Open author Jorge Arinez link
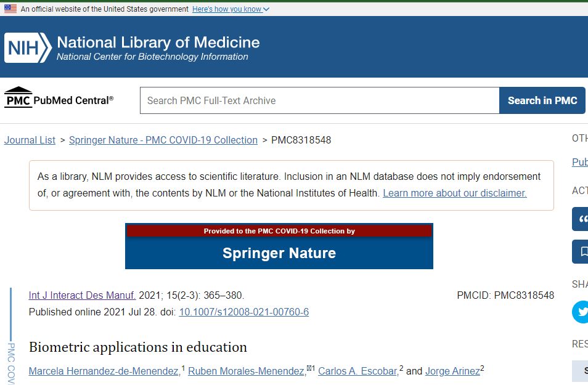Screen dimensions: 588x385 [452, 371]
